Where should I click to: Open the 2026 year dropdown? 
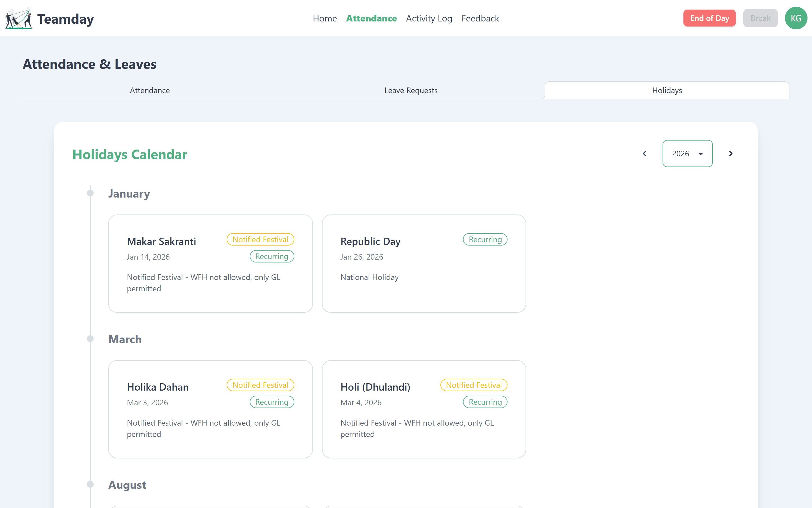point(687,154)
